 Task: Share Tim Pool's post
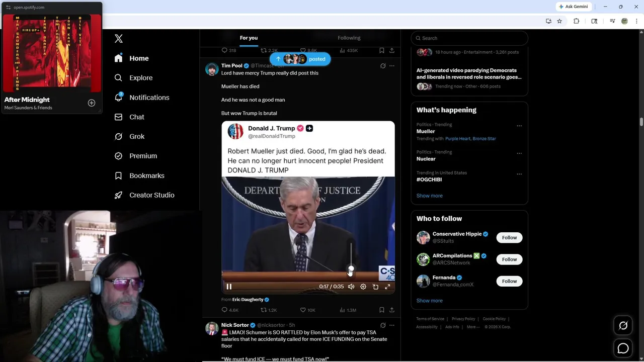(392, 310)
